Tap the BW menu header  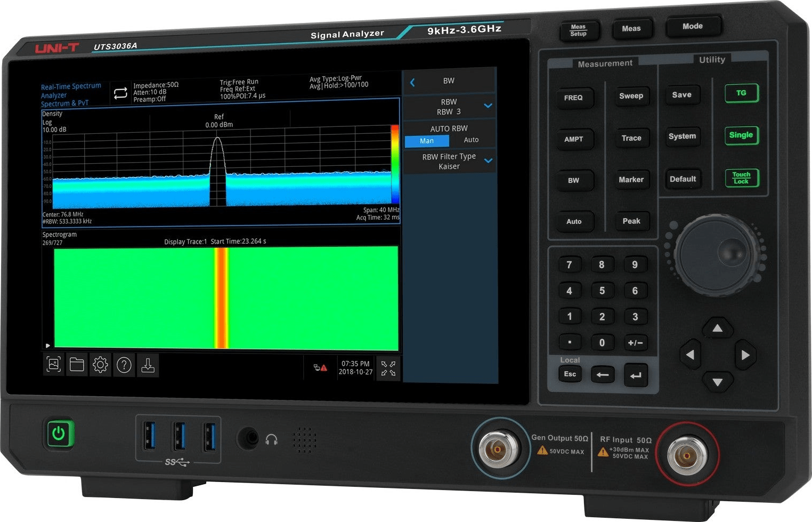(449, 81)
